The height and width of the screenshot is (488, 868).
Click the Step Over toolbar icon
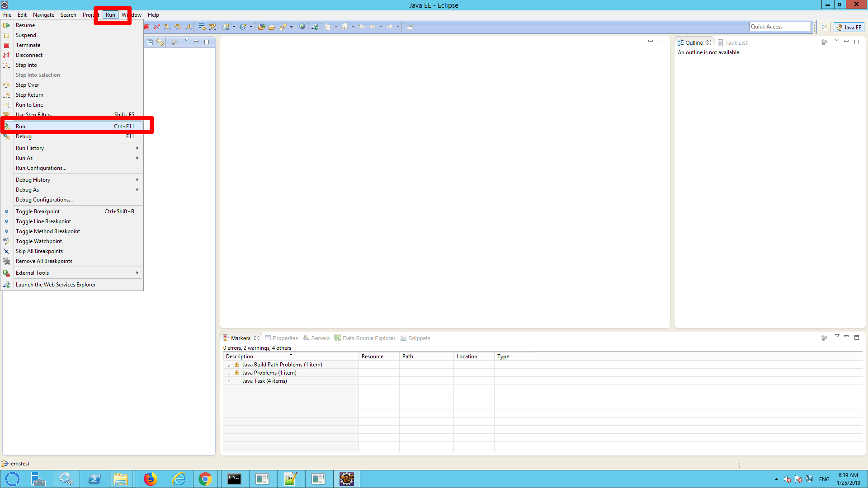[178, 27]
